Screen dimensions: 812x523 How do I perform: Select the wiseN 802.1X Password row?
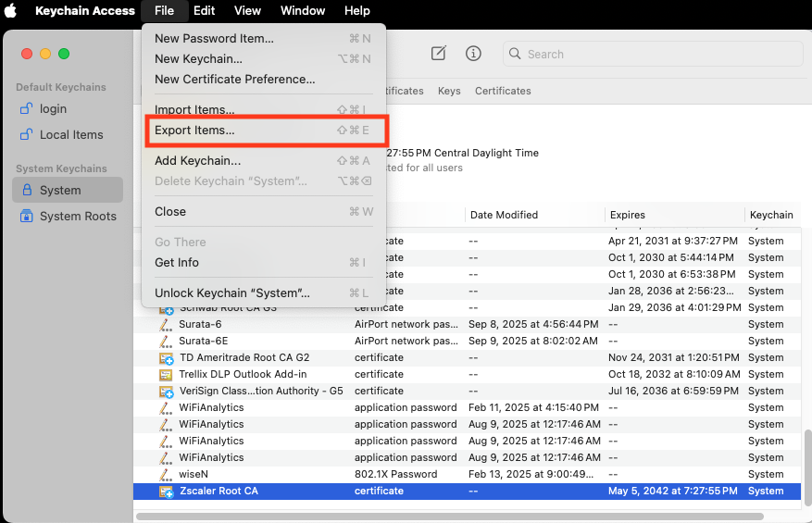tap(467, 474)
